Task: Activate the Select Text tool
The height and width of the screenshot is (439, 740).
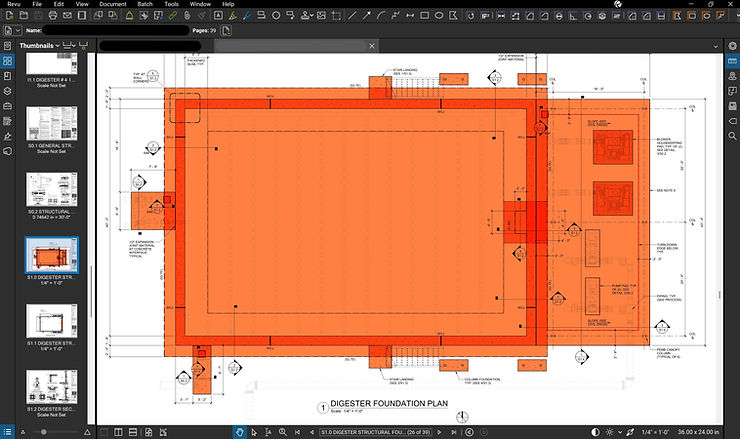Action: click(268, 432)
